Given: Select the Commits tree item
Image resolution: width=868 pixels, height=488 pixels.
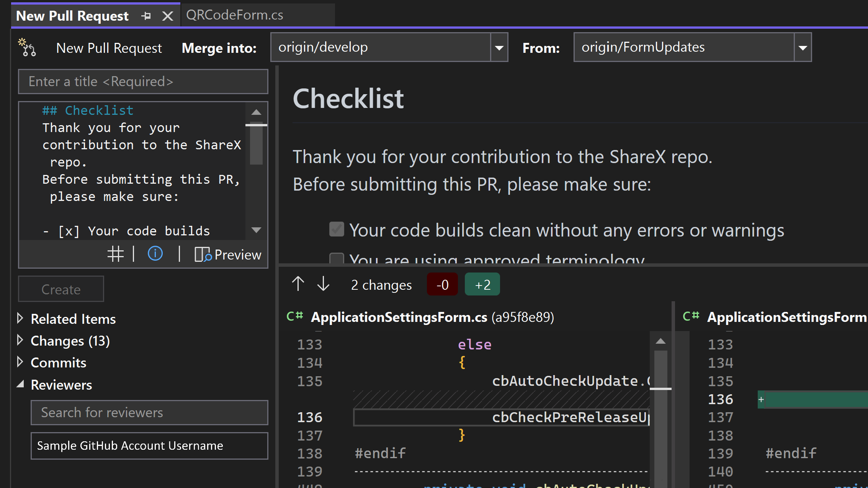Looking at the screenshot, I should [59, 362].
